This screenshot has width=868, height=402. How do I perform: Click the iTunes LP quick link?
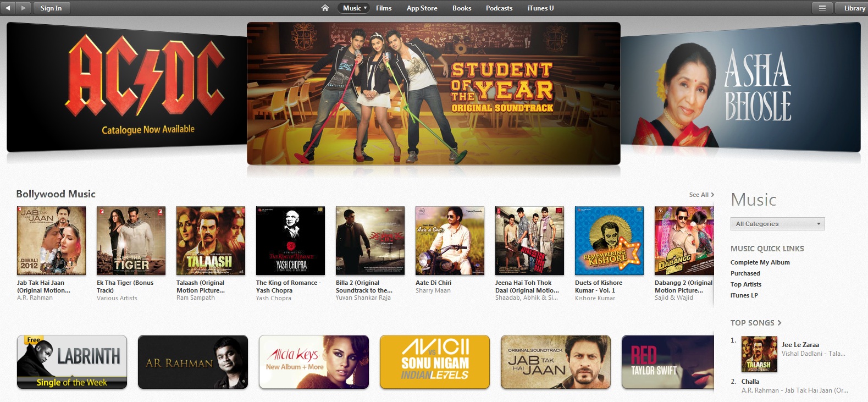pyautogui.click(x=744, y=295)
